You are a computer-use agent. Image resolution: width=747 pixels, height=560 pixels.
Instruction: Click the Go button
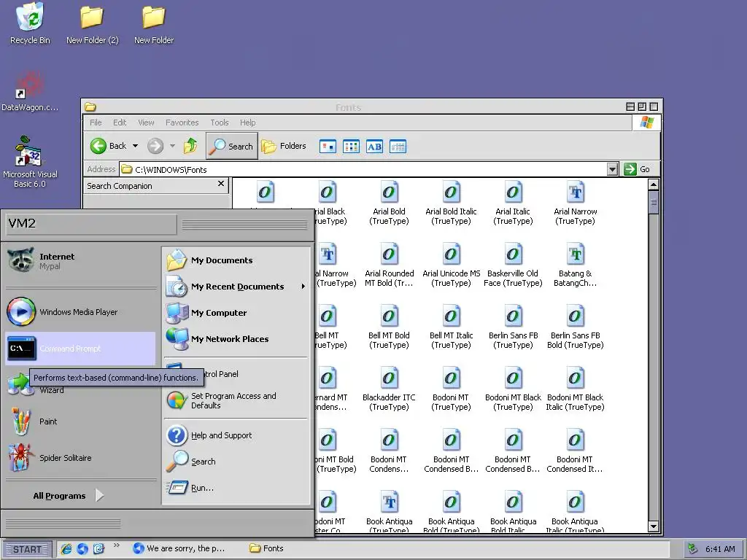click(x=637, y=169)
